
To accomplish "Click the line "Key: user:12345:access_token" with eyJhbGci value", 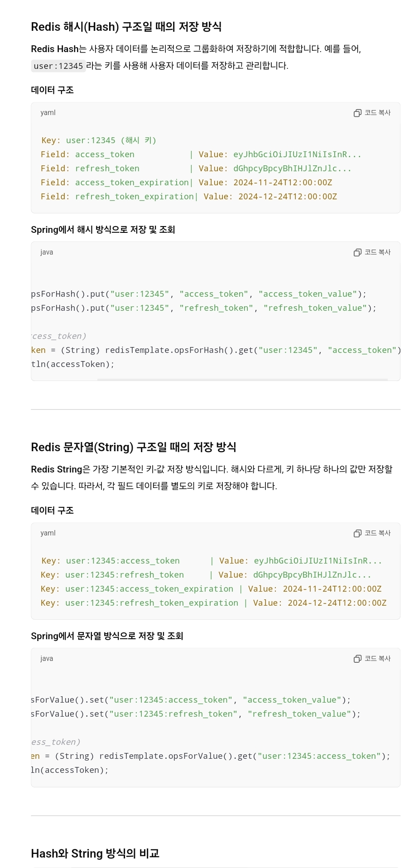I will click(x=212, y=561).
